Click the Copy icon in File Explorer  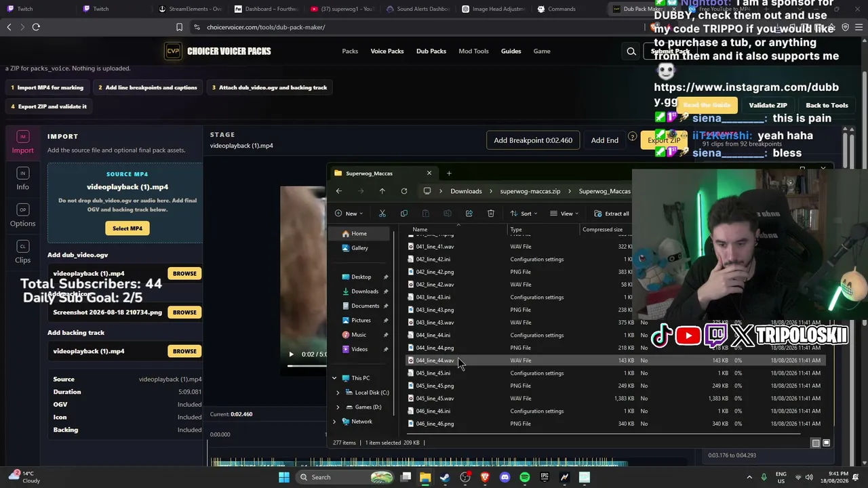(x=404, y=213)
